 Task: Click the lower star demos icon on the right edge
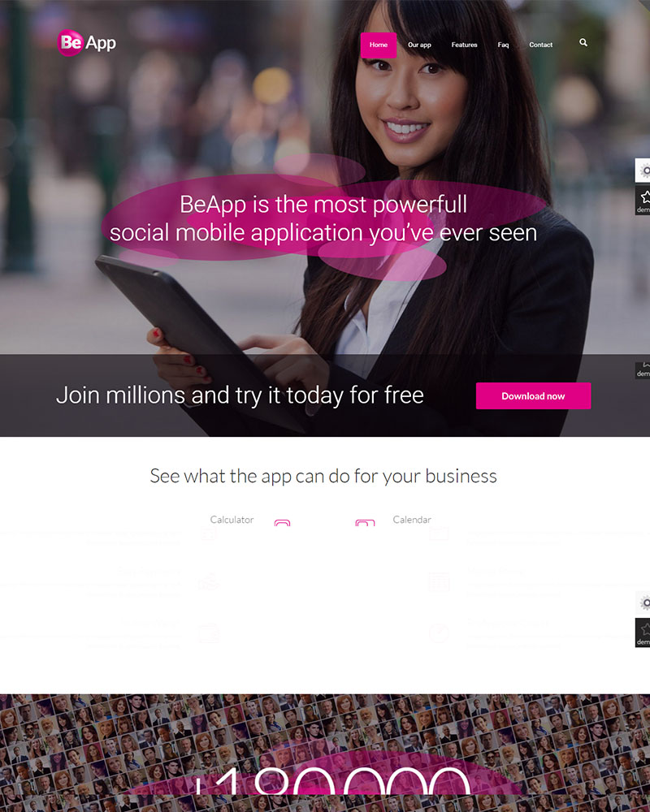coord(643,633)
